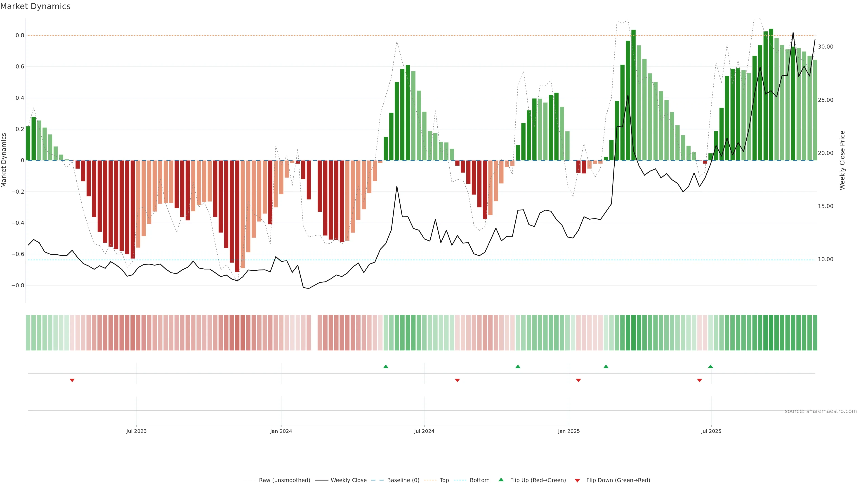Click the Jul 2024 axis label
Screen dimensions: 868x488
(424, 431)
